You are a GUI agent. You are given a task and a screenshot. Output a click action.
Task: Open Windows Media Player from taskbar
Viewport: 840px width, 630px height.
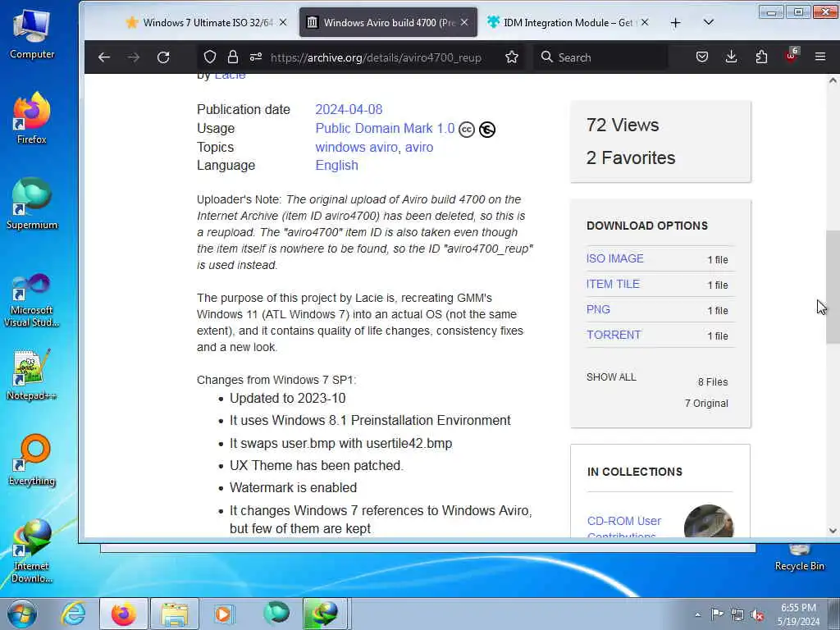pyautogui.click(x=223, y=614)
